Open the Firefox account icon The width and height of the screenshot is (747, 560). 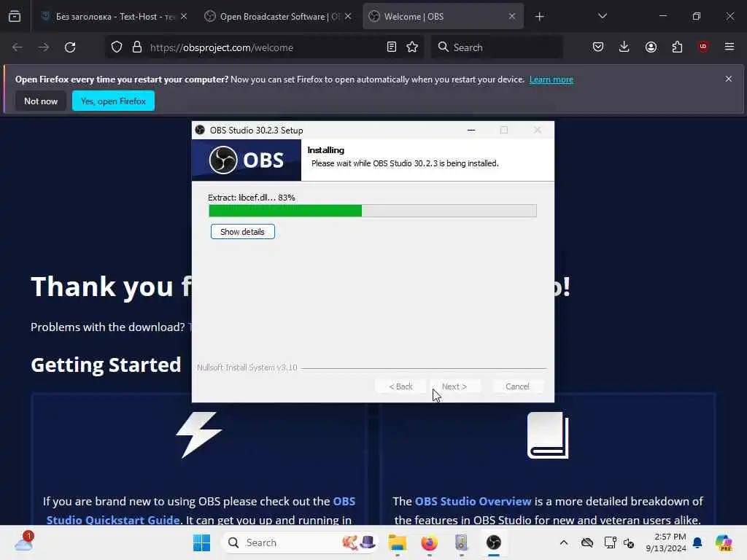point(651,47)
